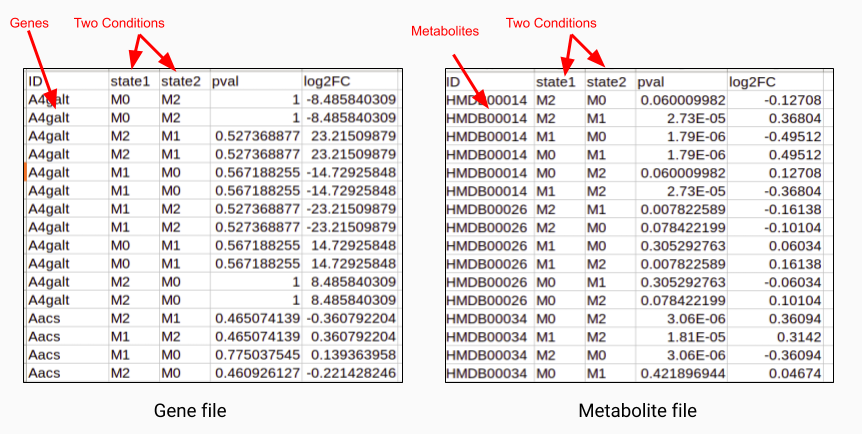
Task: Select the 0.460926127 pval cell
Action: tap(257, 373)
